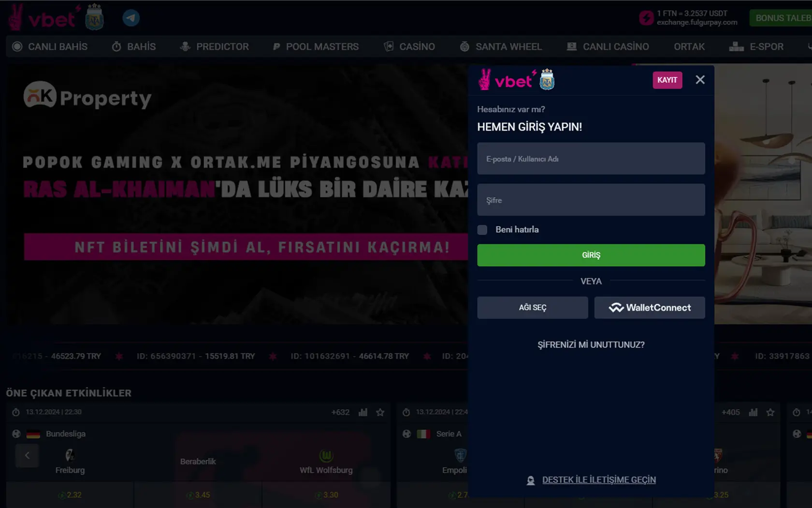This screenshot has height=508, width=812.
Task: Open the AĞI SEÇ network selector
Action: click(x=532, y=308)
